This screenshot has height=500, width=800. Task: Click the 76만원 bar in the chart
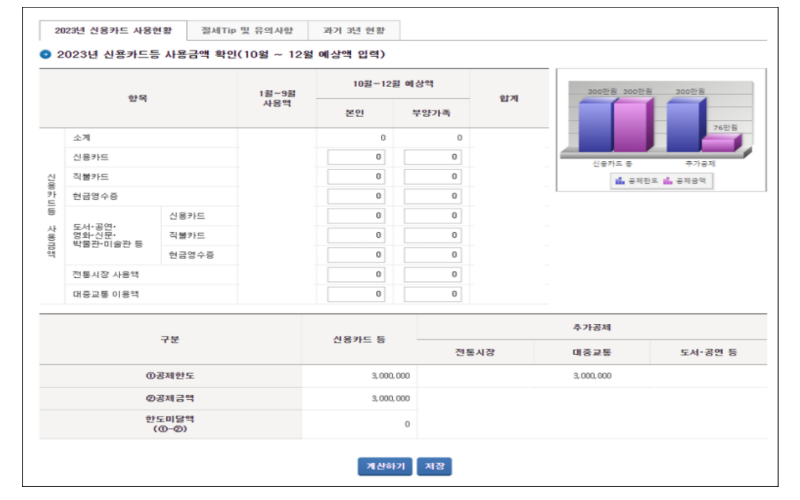(720, 143)
